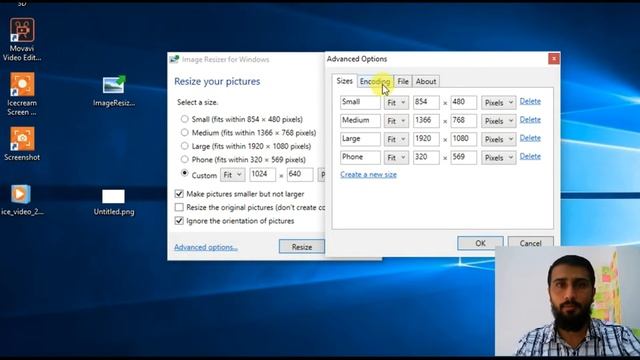Screen dimensions: 640x360
Task: Click the 854 width field
Action: coord(426,102)
